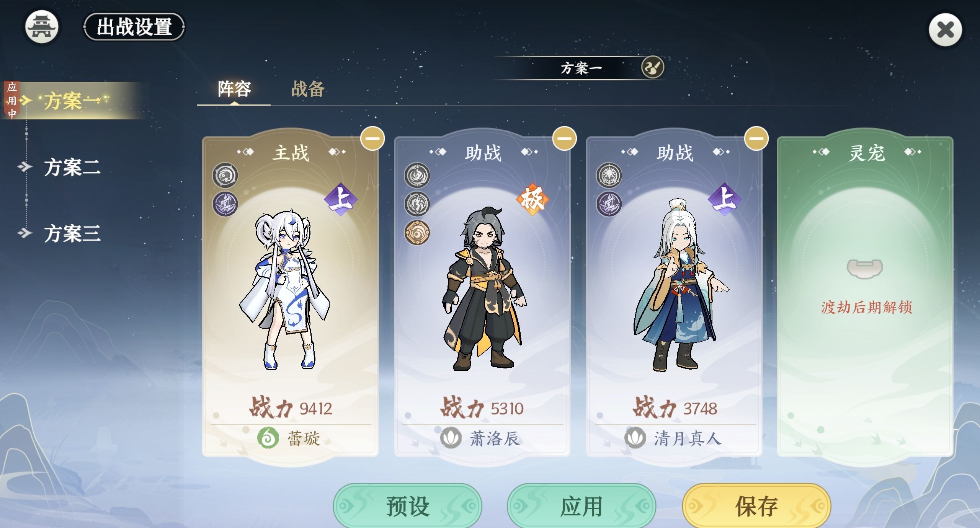The image size is (980, 528).
Task: Click the bronze third skill icon on 萧洛辰's card
Action: (x=417, y=232)
